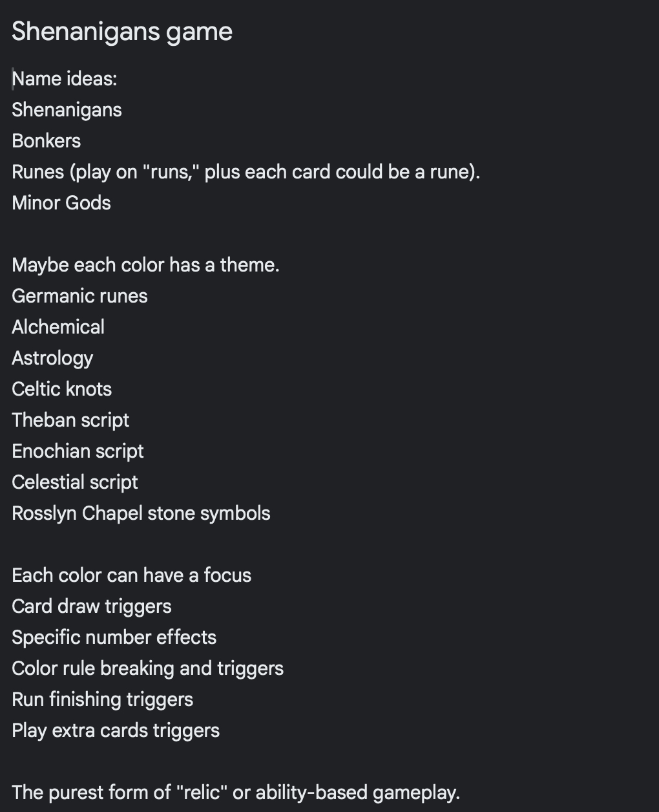This screenshot has height=812, width=659.
Task: Select the "Minor Gods" line
Action: click(61, 203)
